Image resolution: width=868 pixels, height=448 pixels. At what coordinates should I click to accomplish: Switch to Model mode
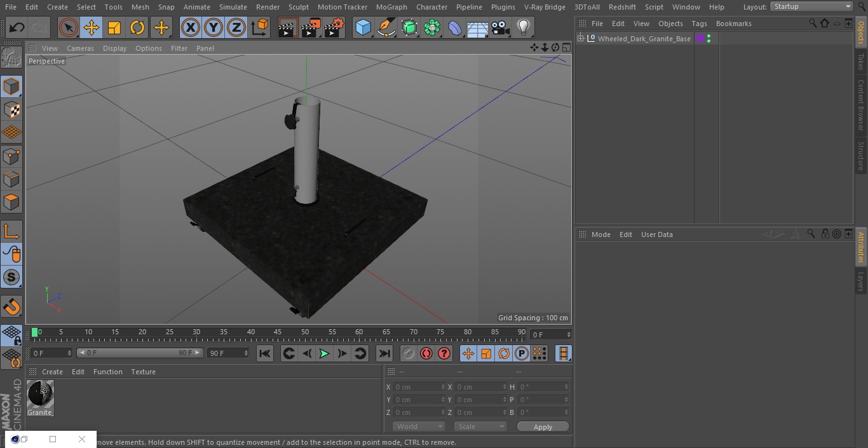[x=11, y=86]
